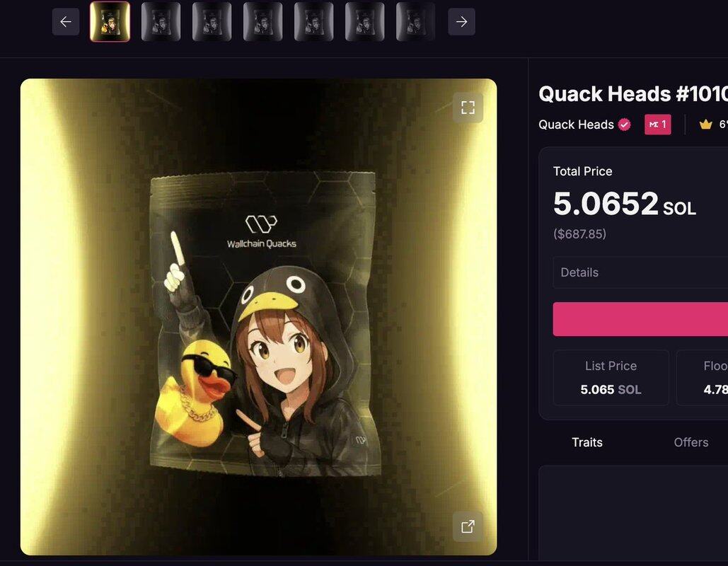Select the sixth NFT thumbnail
This screenshot has height=566, width=728.
coord(365,21)
